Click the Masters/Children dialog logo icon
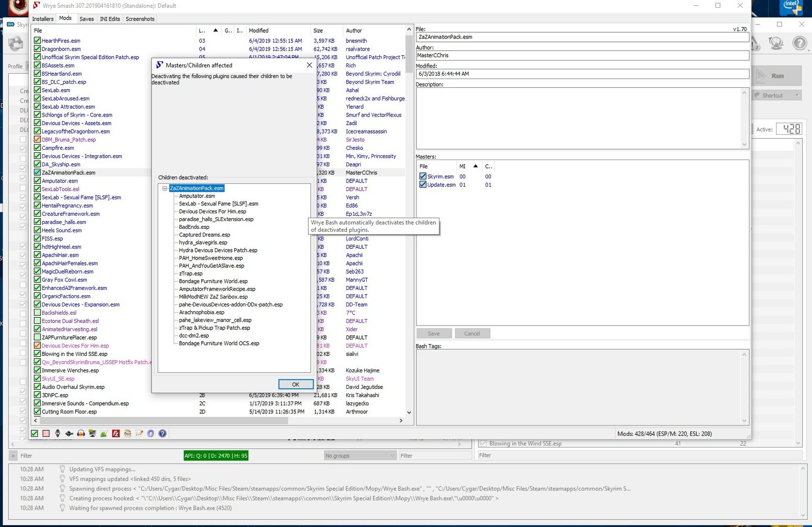 click(x=159, y=65)
